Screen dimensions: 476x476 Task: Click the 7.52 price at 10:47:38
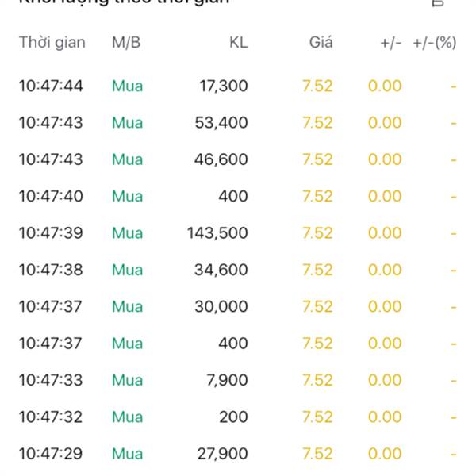(317, 270)
